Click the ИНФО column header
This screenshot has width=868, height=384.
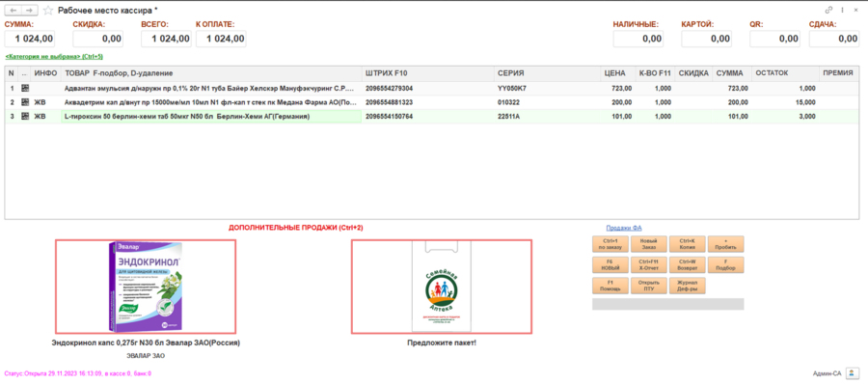[x=45, y=73]
